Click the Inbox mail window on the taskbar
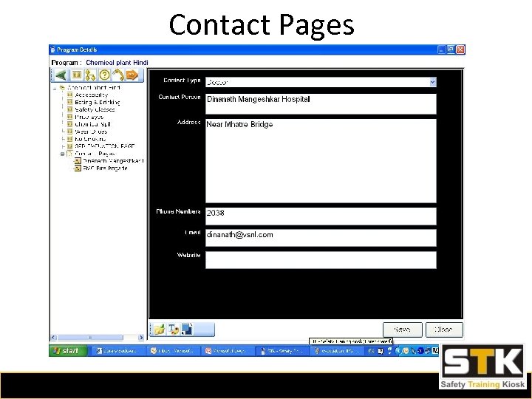This screenshot has width=532, height=399. point(172,351)
